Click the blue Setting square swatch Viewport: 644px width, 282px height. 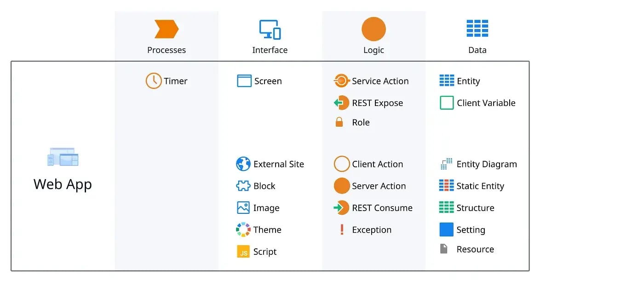(x=446, y=229)
